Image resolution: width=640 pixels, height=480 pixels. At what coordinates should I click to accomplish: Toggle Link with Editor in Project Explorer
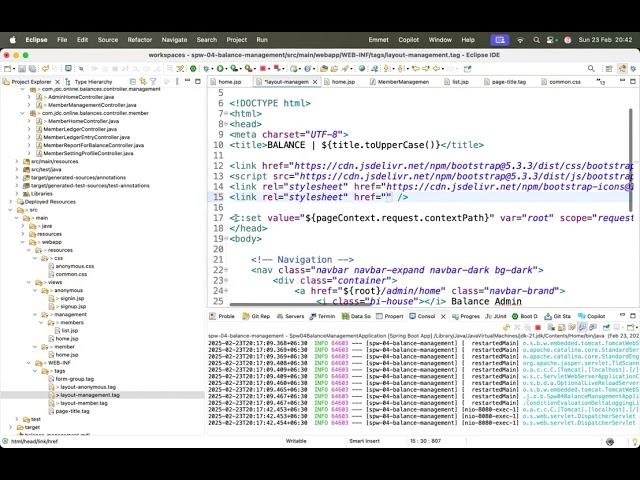(x=143, y=82)
